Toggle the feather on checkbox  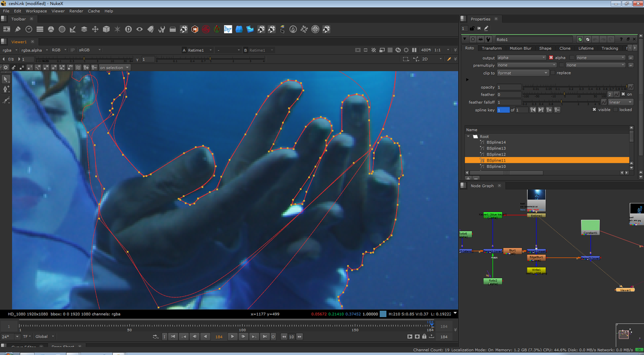623,95
